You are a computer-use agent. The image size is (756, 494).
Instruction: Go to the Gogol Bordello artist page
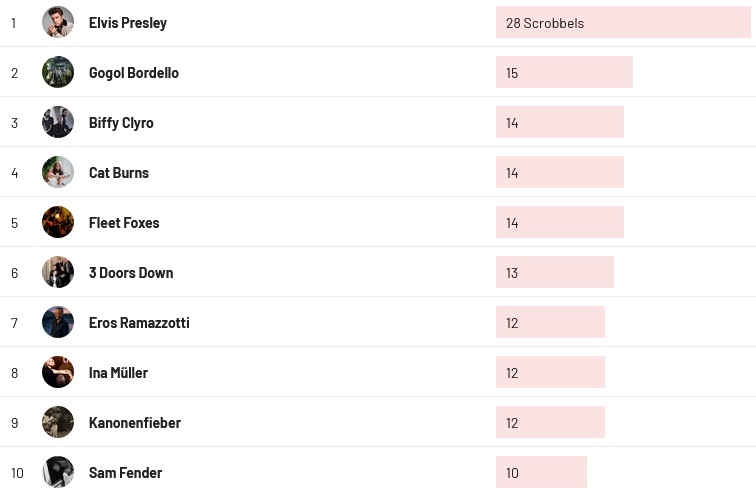pyautogui.click(x=134, y=73)
